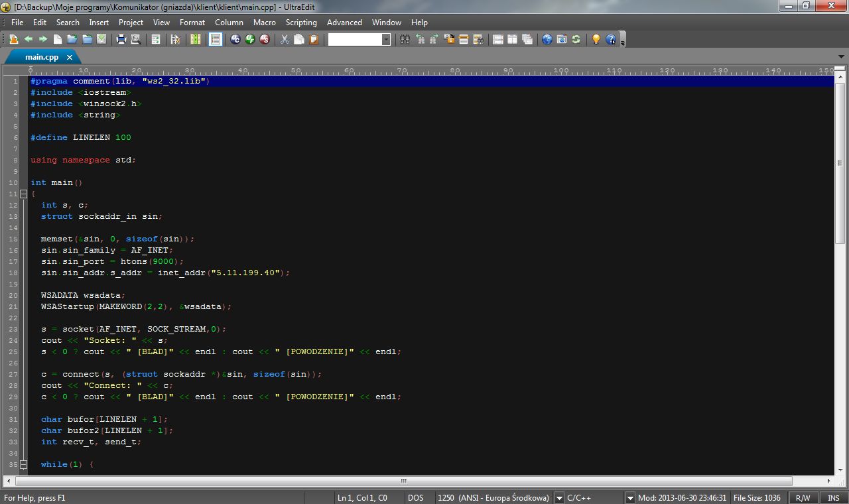Viewport: 849px width, 504px height.
Task: Toggle INS insert mode in status bar
Action: point(833,497)
